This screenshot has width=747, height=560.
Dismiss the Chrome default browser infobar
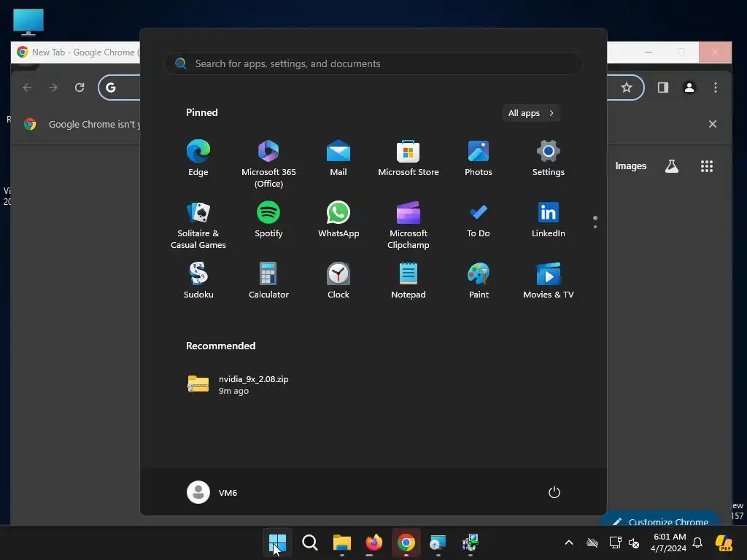click(713, 124)
